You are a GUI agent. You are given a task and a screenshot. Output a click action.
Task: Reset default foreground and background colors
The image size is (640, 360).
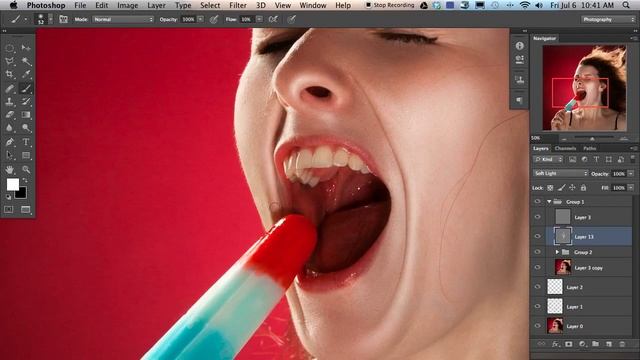click(8, 197)
